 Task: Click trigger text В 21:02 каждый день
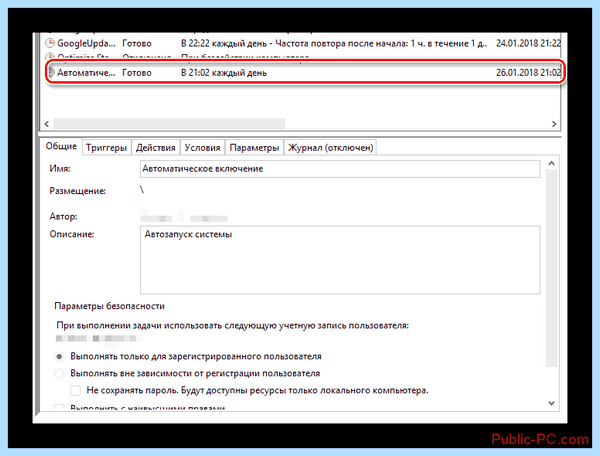(x=224, y=73)
